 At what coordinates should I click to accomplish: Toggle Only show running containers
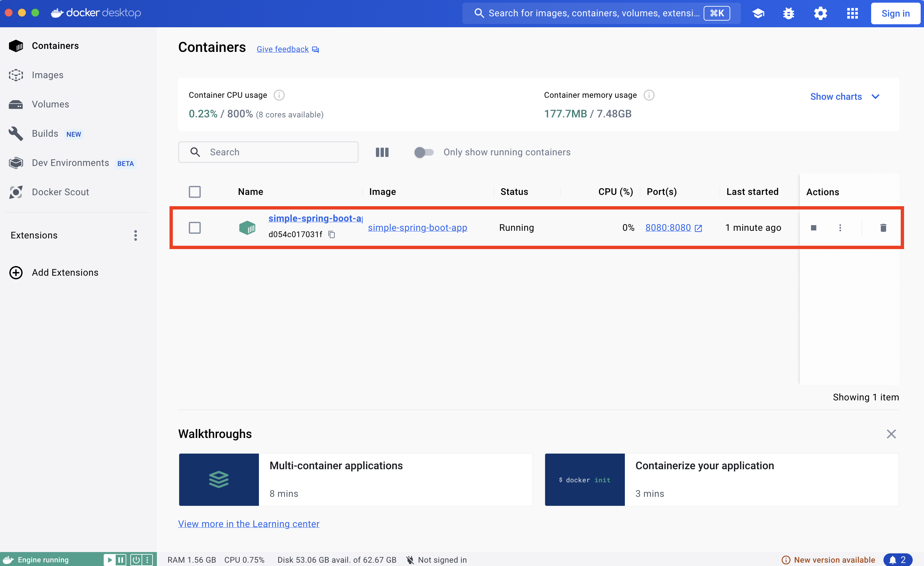click(424, 152)
